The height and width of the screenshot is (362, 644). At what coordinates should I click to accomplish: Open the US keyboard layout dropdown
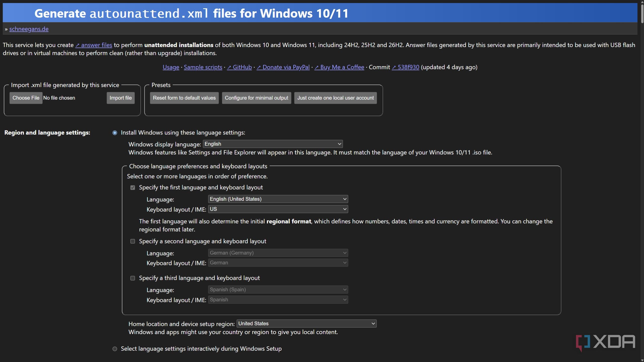(x=278, y=209)
